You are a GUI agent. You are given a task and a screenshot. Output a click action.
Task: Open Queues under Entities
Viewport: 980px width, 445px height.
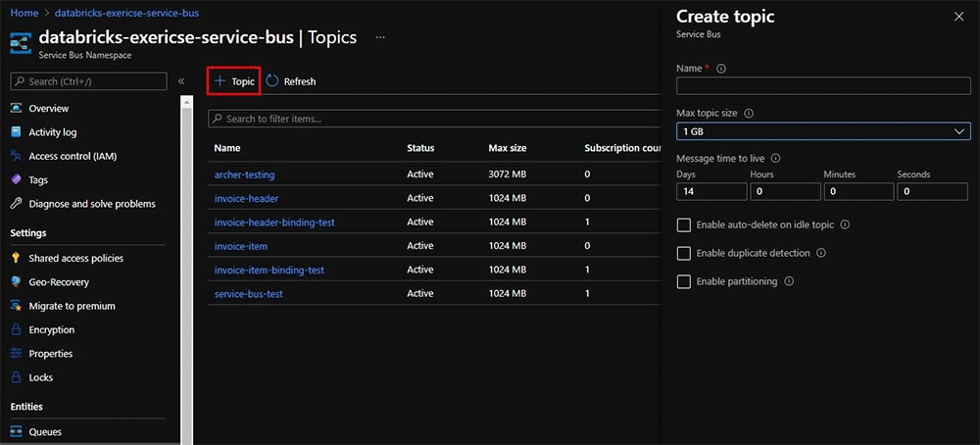tap(45, 431)
